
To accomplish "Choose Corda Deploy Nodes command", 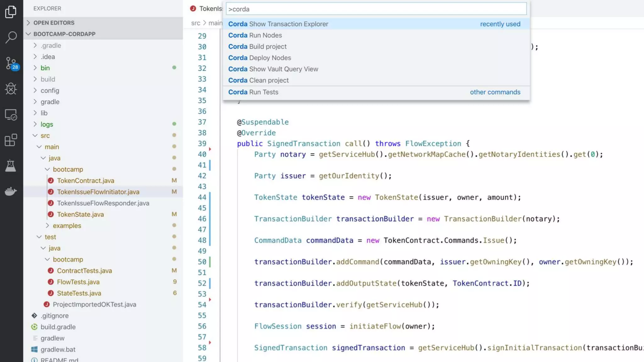I will [x=259, y=58].
